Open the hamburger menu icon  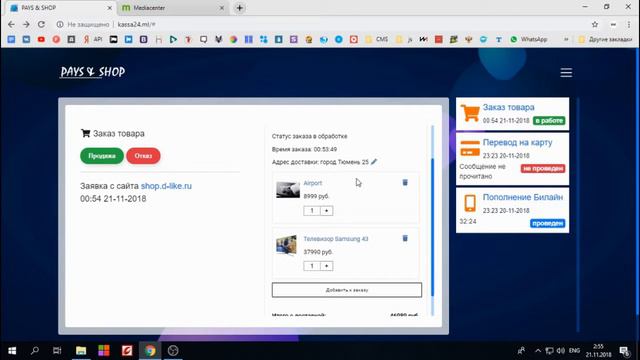(566, 73)
